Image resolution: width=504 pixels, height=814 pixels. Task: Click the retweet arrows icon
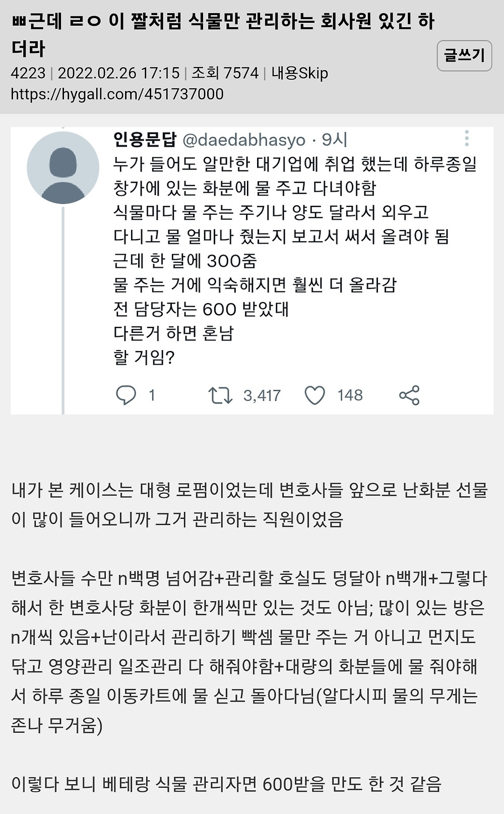[220, 395]
